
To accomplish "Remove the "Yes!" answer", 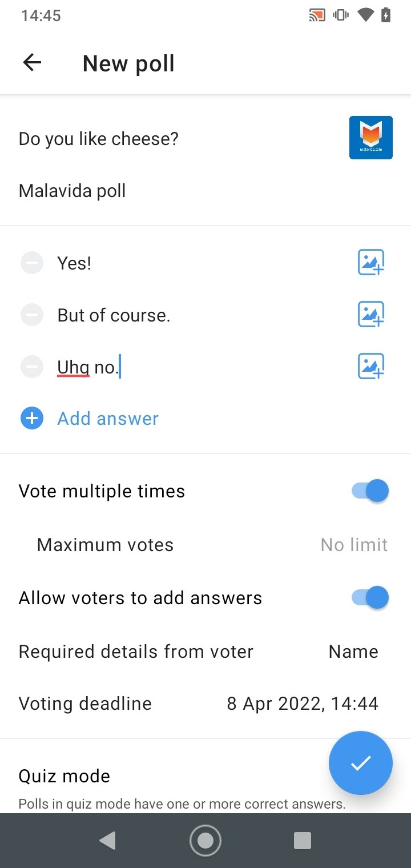I will point(32,263).
